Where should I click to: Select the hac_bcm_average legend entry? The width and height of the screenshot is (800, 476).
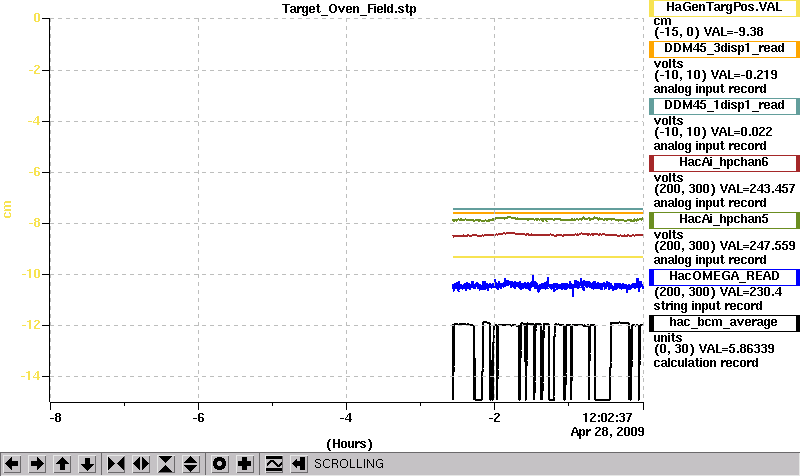(x=724, y=323)
